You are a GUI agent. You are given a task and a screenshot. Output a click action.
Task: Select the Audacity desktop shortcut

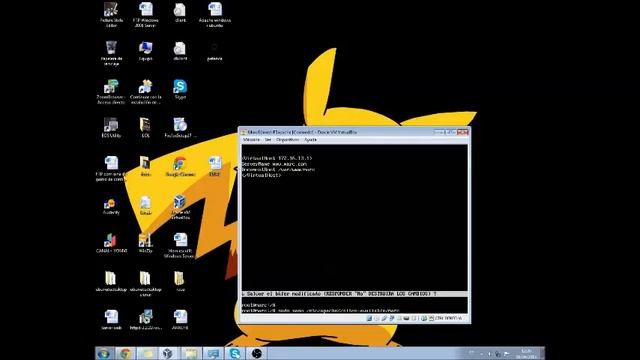point(111,206)
